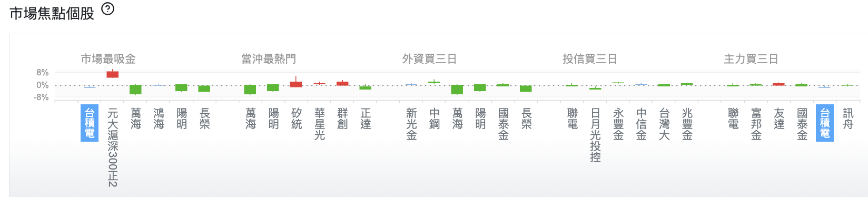Click 陽明 label in 當沖最熱門 group

[x=273, y=119]
